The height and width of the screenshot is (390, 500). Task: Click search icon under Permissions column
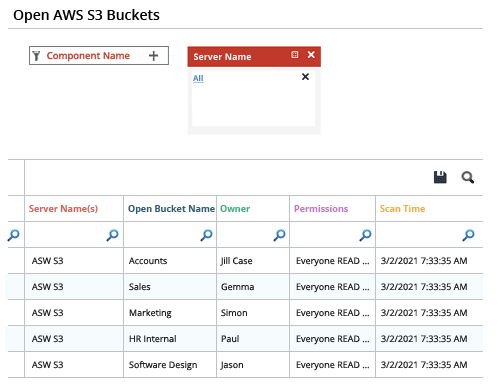click(x=365, y=235)
